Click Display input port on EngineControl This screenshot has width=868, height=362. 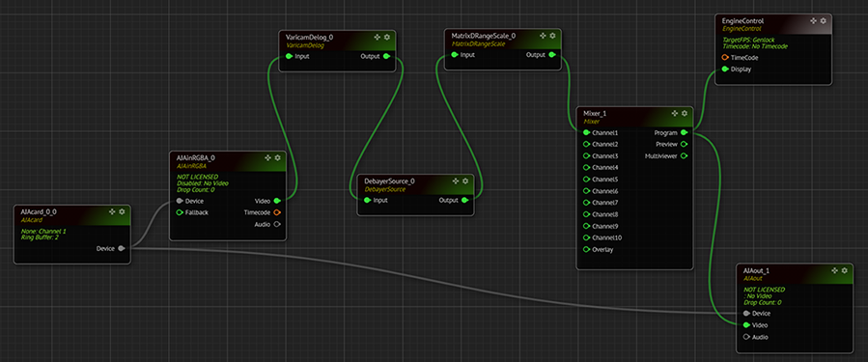point(725,70)
